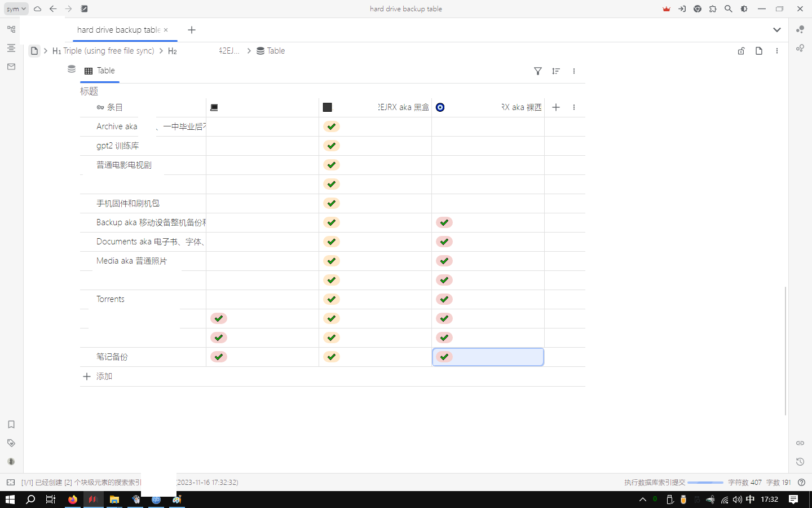Open the daily note icon
This screenshot has height=508, width=812.
point(84,9)
